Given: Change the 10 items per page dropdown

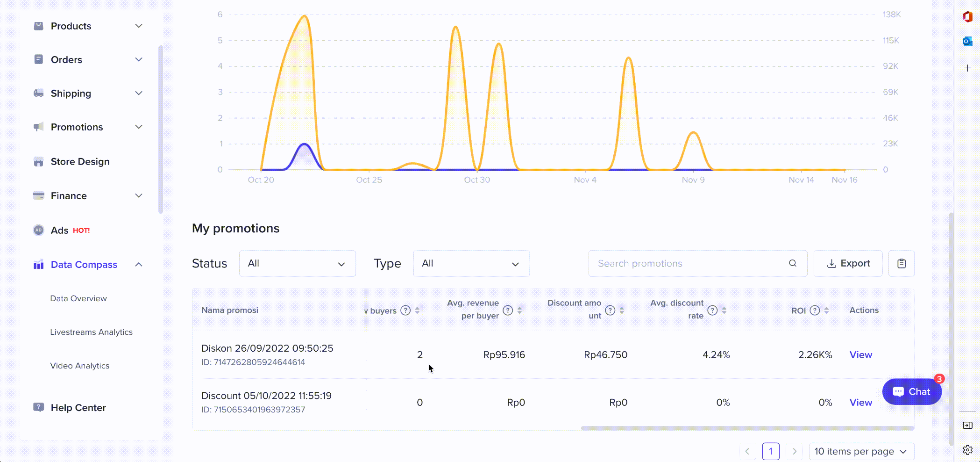Looking at the screenshot, I should point(861,452).
